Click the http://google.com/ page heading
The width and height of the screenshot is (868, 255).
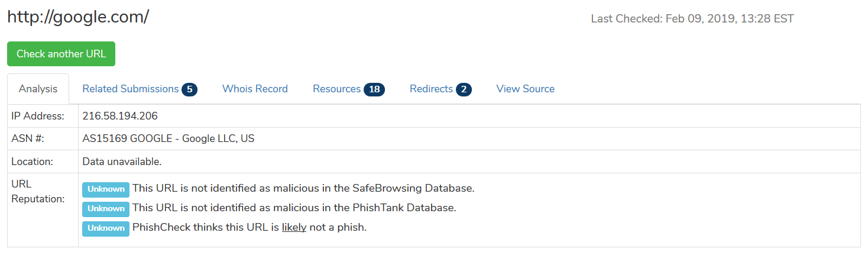click(x=77, y=17)
